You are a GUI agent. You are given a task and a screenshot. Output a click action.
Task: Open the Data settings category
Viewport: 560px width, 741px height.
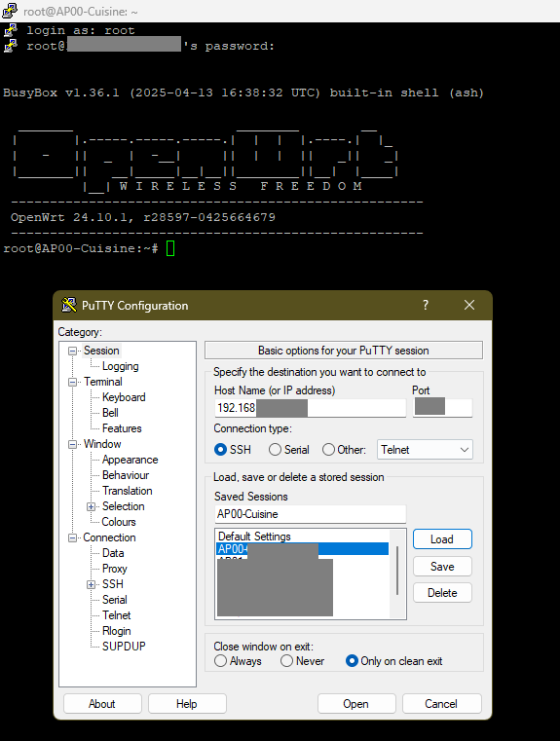pyautogui.click(x=113, y=553)
